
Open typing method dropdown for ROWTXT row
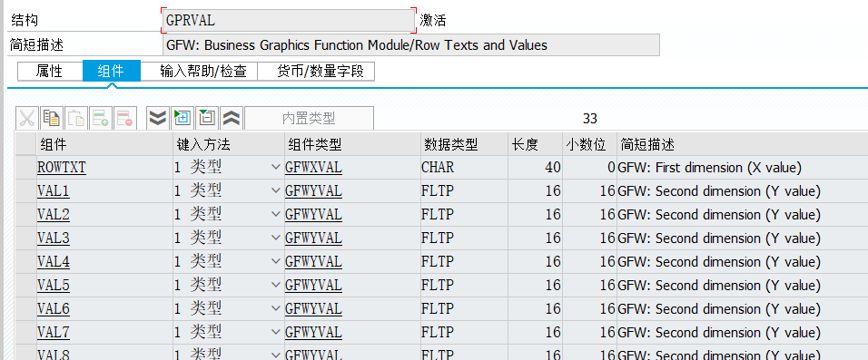[276, 168]
